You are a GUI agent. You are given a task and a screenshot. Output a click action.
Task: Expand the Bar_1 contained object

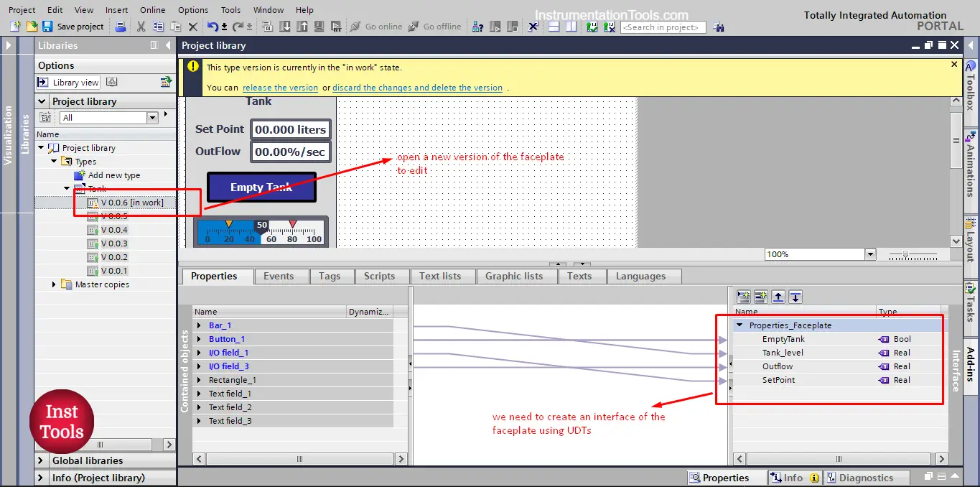[199, 325]
